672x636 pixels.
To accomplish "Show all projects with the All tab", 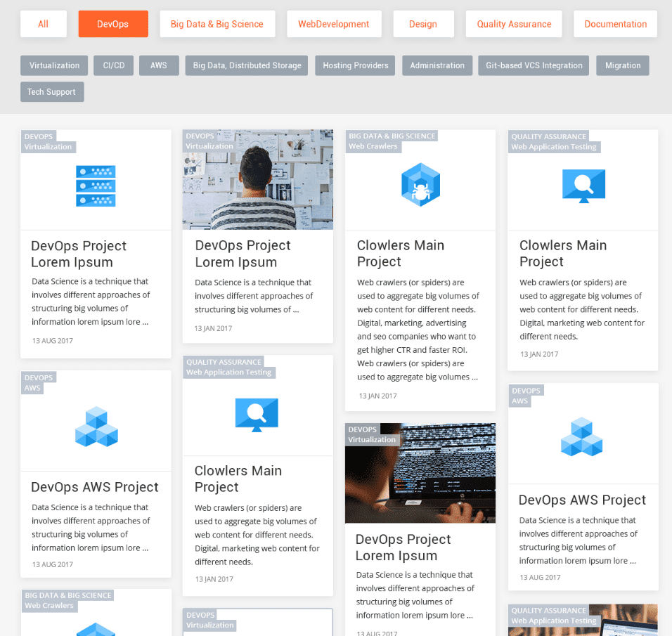I will coord(44,24).
